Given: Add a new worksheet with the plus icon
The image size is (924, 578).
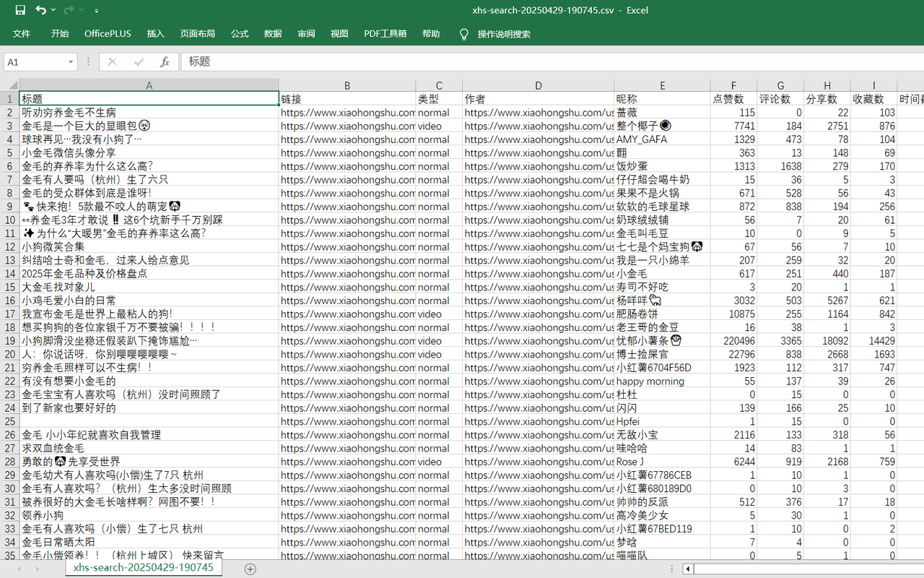Looking at the screenshot, I should click(x=250, y=569).
